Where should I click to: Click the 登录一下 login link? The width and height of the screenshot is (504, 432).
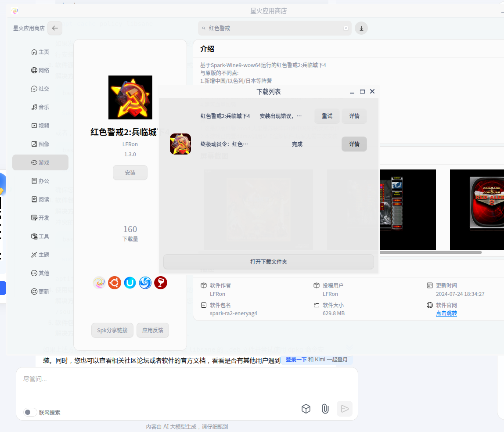click(x=296, y=360)
